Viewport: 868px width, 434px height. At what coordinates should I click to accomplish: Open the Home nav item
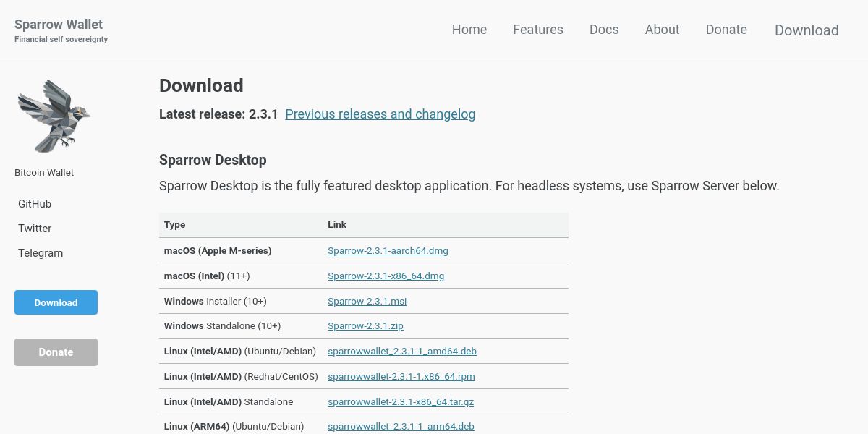(469, 30)
